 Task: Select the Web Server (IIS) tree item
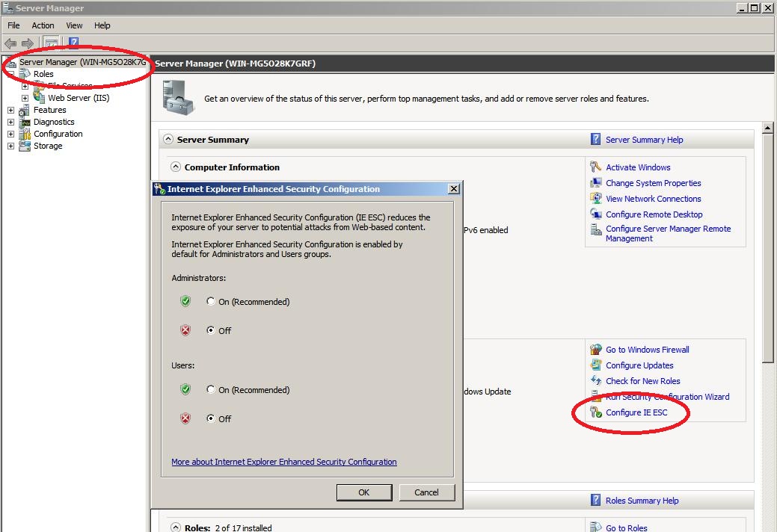(x=79, y=98)
